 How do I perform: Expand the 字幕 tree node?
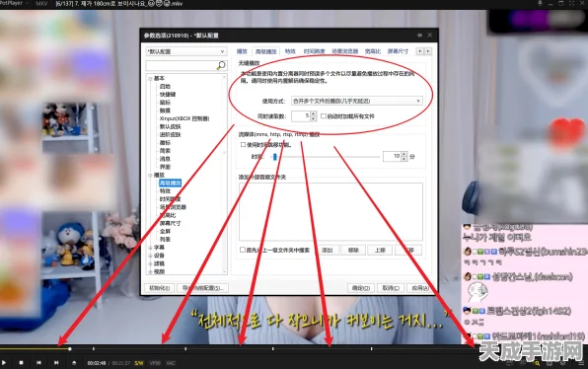pyautogui.click(x=150, y=248)
